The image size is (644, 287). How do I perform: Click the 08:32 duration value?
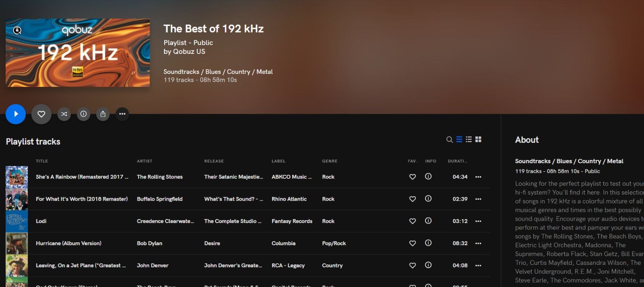click(460, 243)
